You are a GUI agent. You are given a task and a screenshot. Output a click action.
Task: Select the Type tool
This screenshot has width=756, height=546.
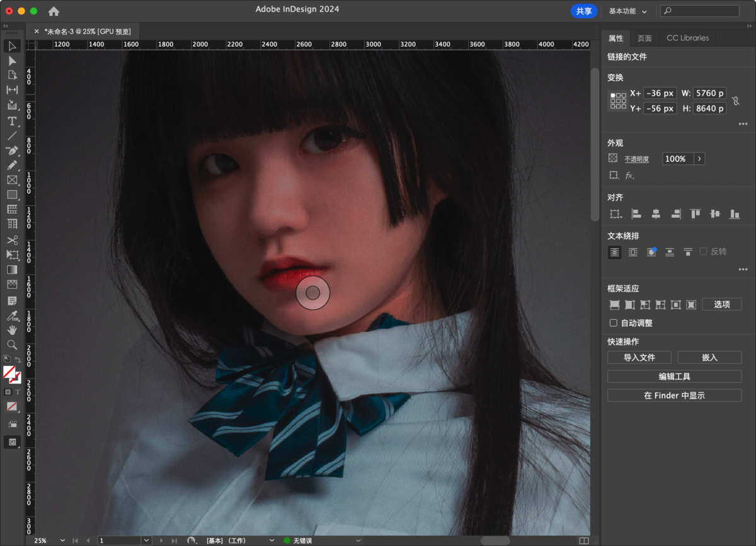(12, 121)
